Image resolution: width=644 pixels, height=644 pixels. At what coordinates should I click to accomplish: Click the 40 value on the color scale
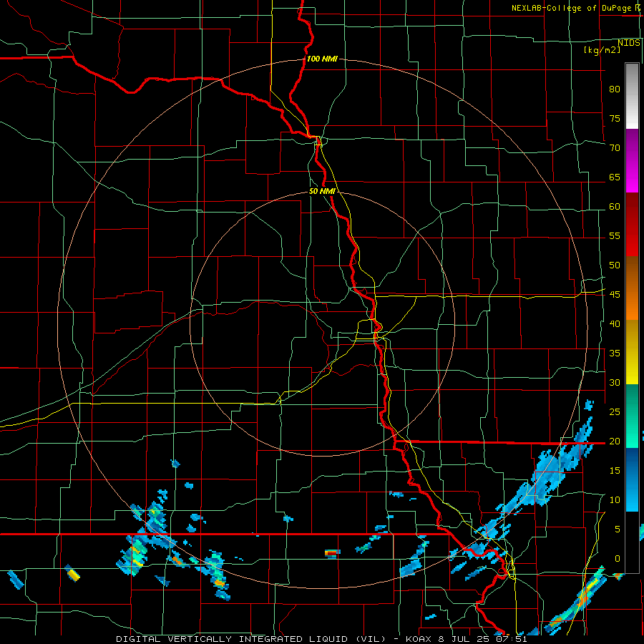coord(615,324)
